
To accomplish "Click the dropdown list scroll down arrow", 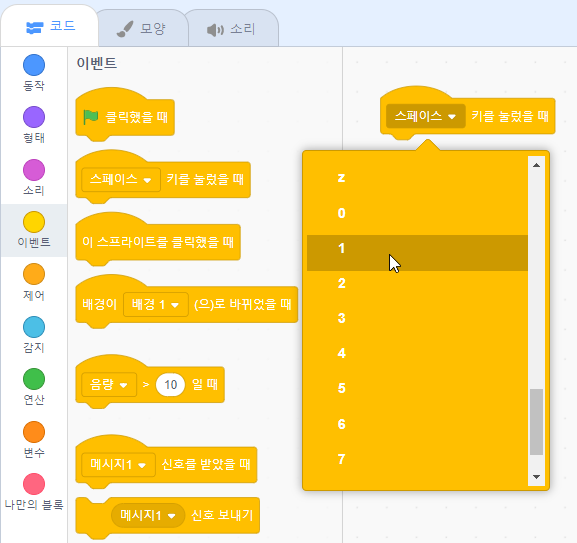I will pos(537,477).
